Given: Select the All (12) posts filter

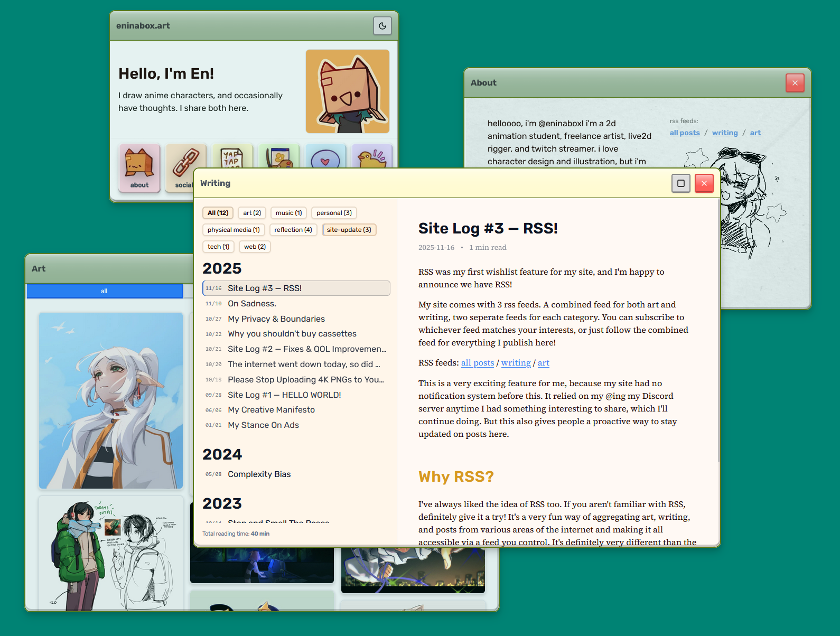Looking at the screenshot, I should pyautogui.click(x=218, y=213).
